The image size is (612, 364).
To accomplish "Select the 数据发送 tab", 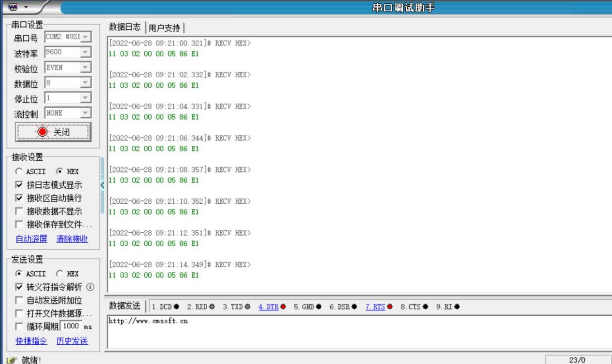I will [124, 306].
